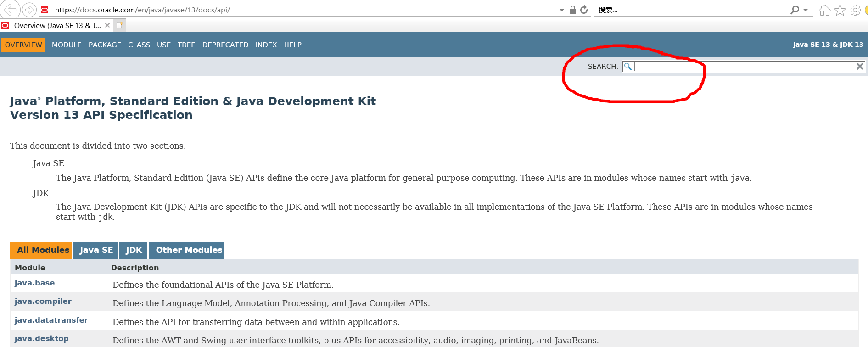The height and width of the screenshot is (347, 868).
Task: Close the Overview browser tab
Action: pyautogui.click(x=107, y=25)
